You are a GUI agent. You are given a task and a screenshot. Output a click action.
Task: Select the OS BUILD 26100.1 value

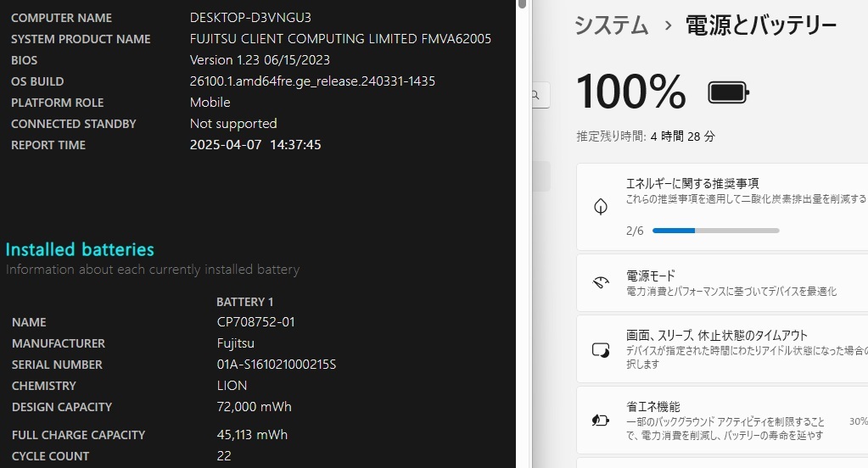pos(312,81)
